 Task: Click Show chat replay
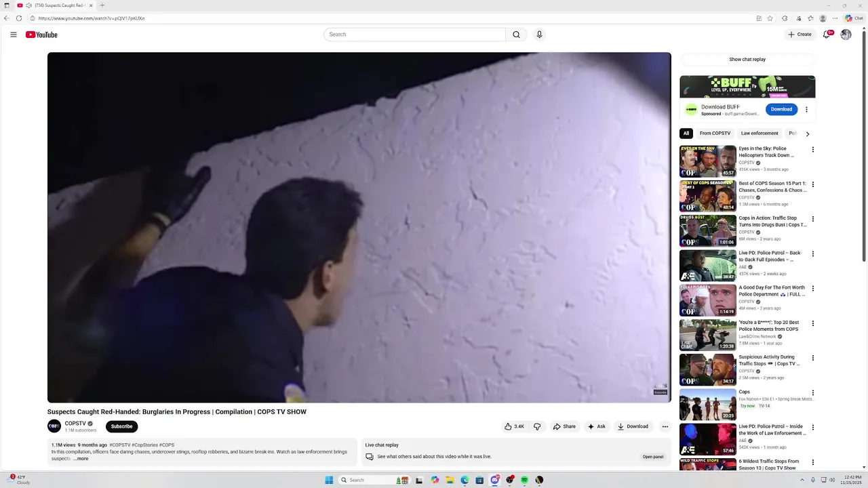tap(747, 60)
